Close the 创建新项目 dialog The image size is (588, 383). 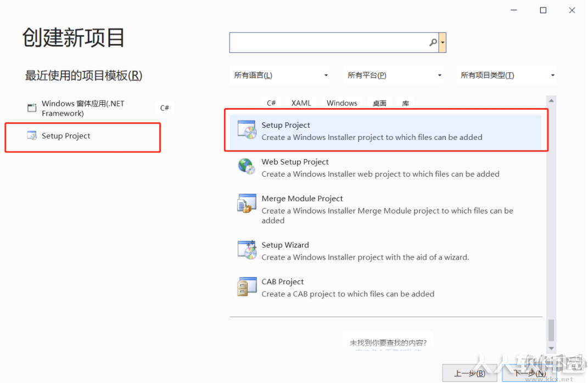click(572, 10)
